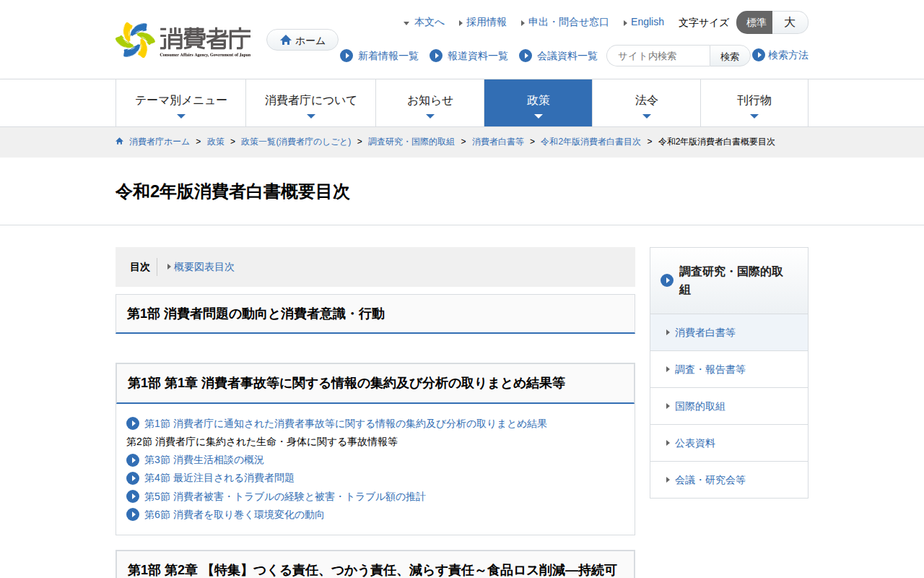Click the home icon in breadcrumb
This screenshot has height=578, width=924.
[x=120, y=142]
